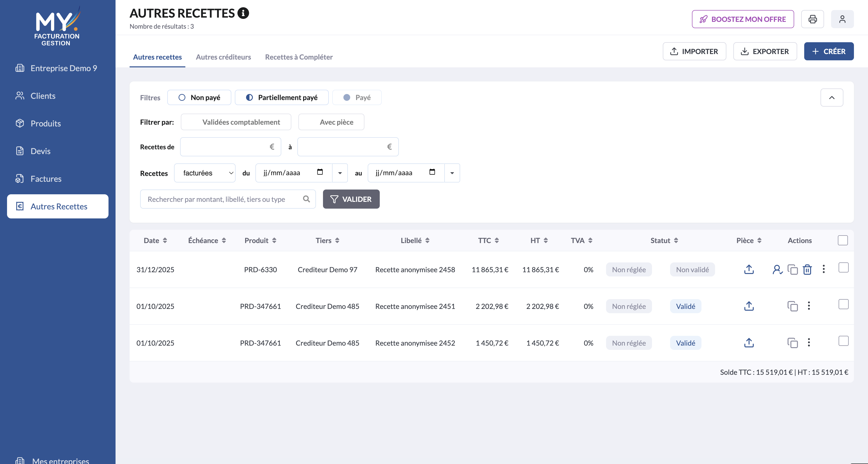868x464 pixels.
Task: Check the box for Recette anonymisee 2452 row
Action: click(843, 341)
